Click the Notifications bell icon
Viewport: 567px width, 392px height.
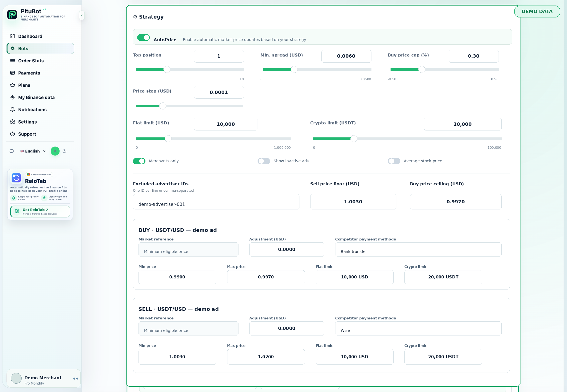click(x=12, y=109)
